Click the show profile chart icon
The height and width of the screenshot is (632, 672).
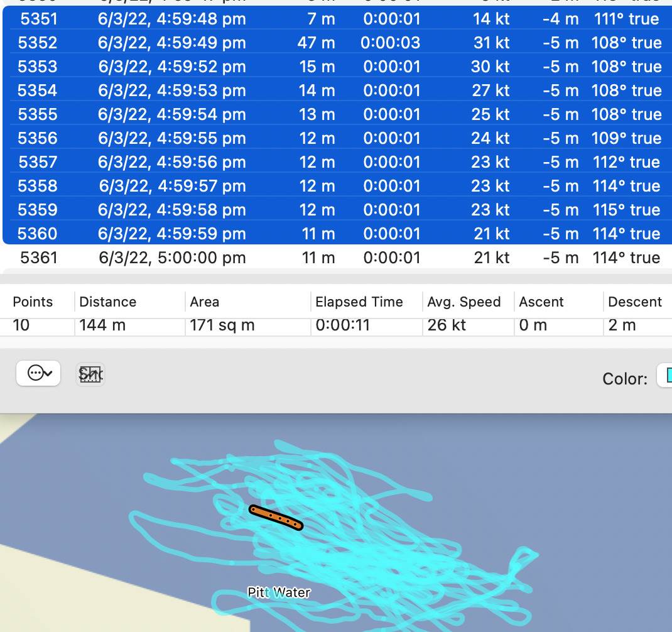click(90, 374)
